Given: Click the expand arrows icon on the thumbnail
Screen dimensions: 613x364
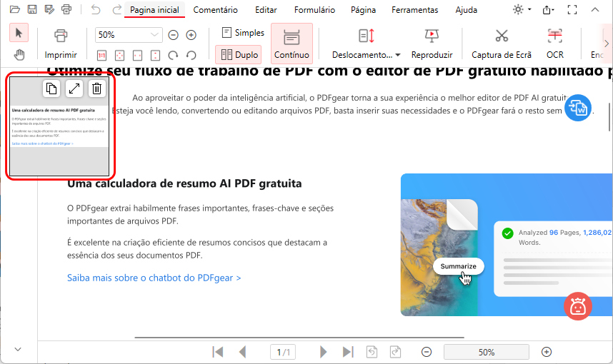Looking at the screenshot, I should (74, 89).
